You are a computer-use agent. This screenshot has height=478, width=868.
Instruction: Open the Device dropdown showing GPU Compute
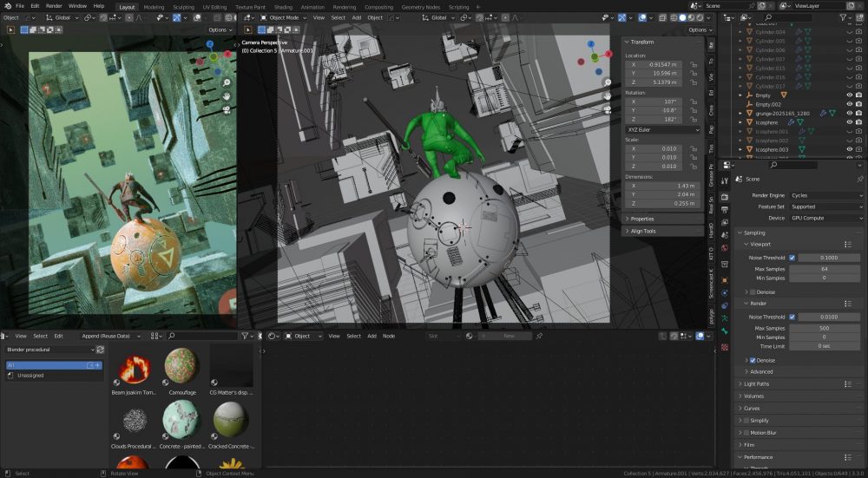(826, 218)
